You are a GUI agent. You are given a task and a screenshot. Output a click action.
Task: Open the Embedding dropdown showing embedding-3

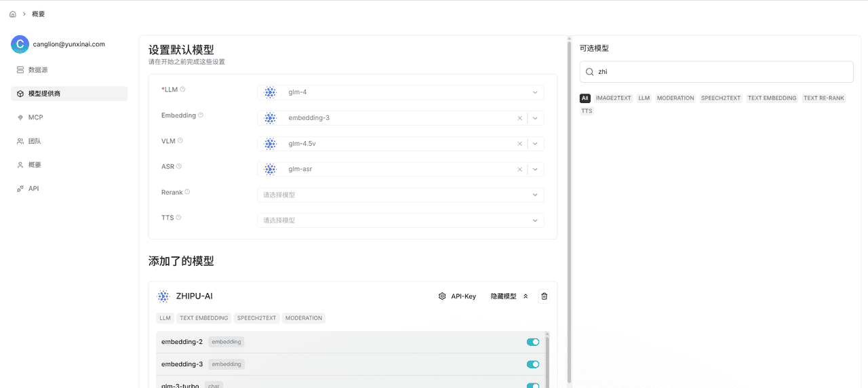401,118
